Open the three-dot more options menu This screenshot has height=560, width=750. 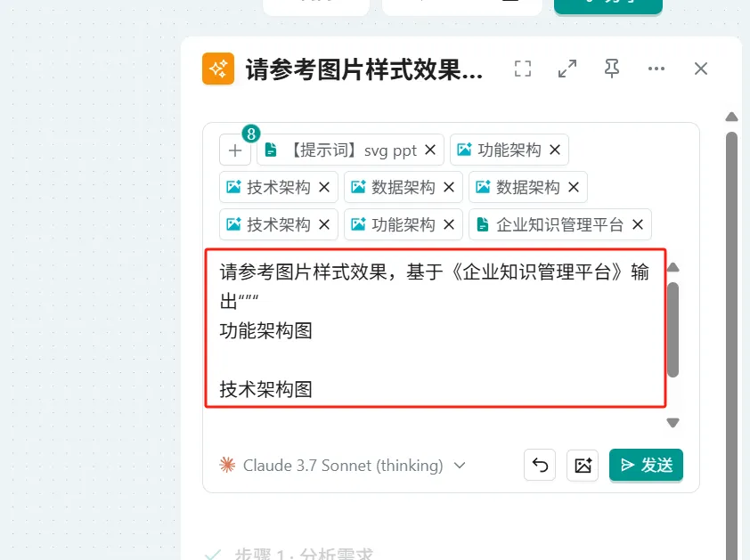[656, 69]
